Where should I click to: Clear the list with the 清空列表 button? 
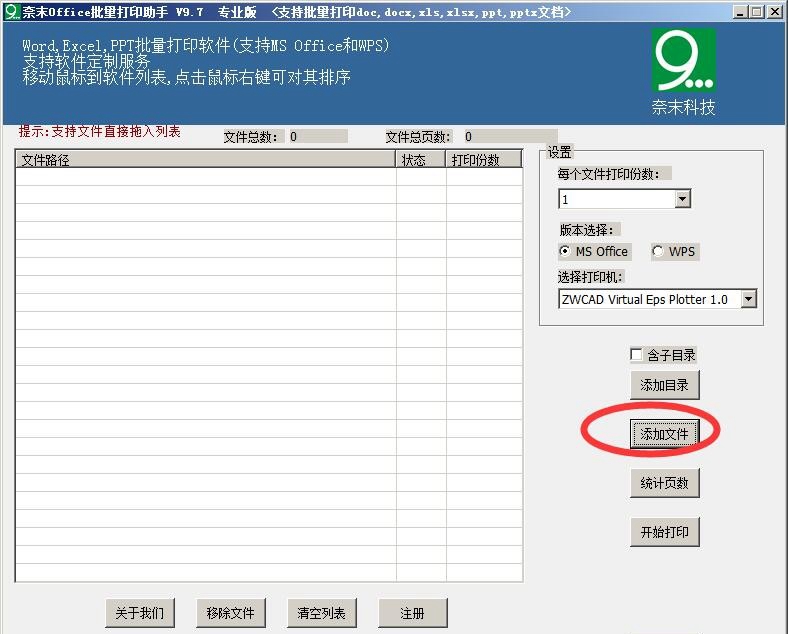322,613
